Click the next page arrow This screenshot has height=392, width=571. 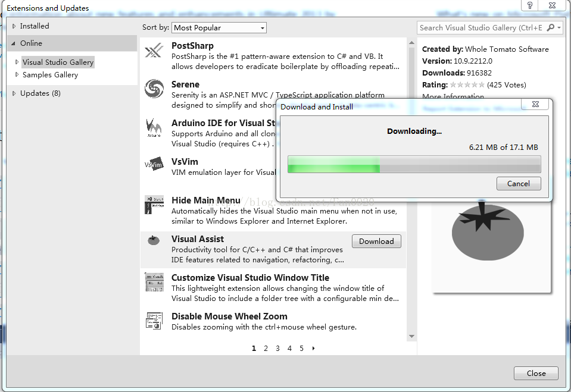coord(313,349)
